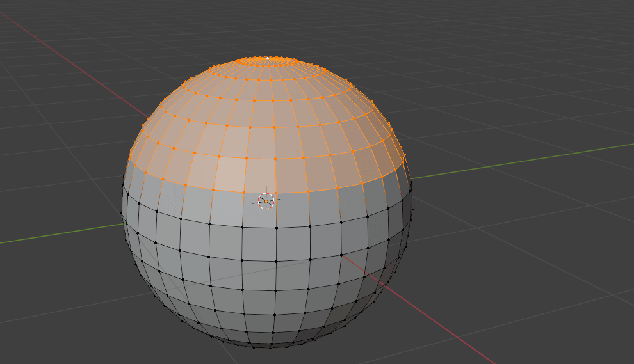Select the vertex where red axis exits the sphere
The height and width of the screenshot is (364, 634).
341,256
